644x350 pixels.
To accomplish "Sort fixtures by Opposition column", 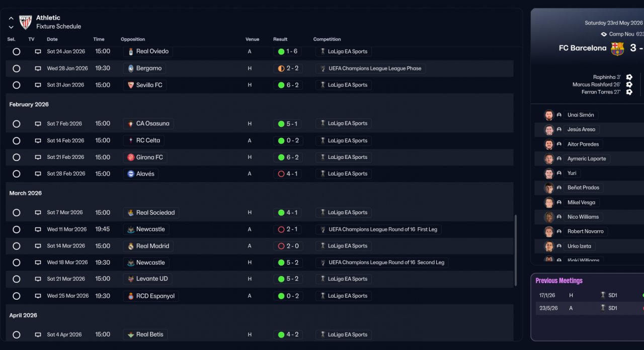I will (133, 39).
